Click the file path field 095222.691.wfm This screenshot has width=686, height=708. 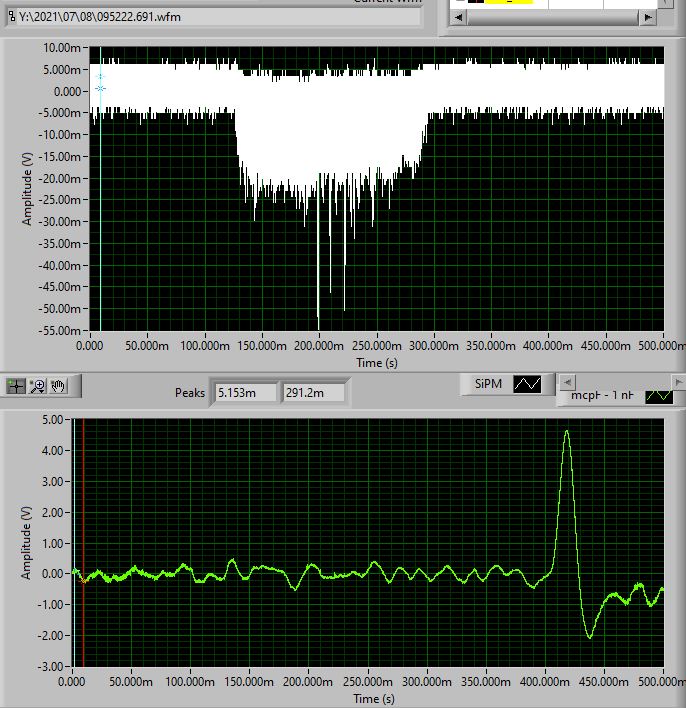pos(219,17)
